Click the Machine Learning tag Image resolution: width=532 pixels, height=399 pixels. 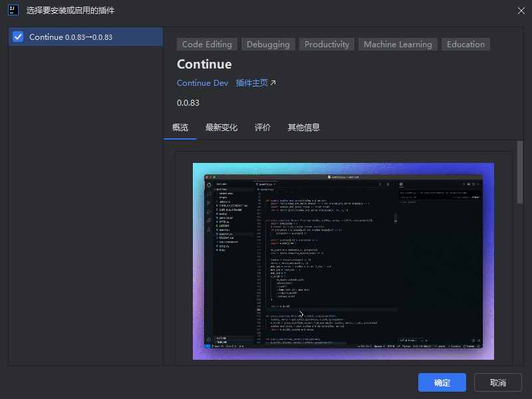(398, 45)
